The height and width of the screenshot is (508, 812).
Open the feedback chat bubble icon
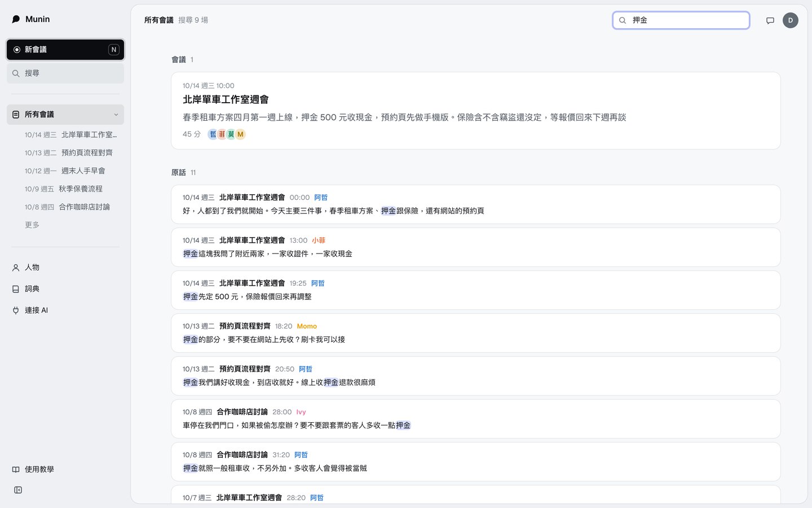(x=770, y=20)
